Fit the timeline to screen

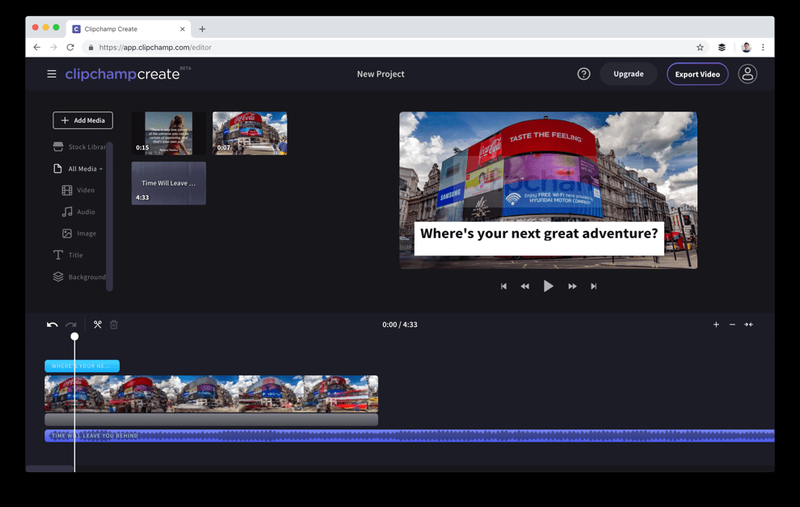(x=749, y=324)
